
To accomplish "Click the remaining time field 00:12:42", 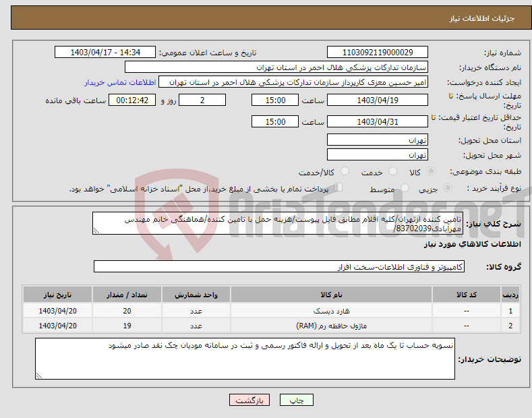I will pos(132,100).
